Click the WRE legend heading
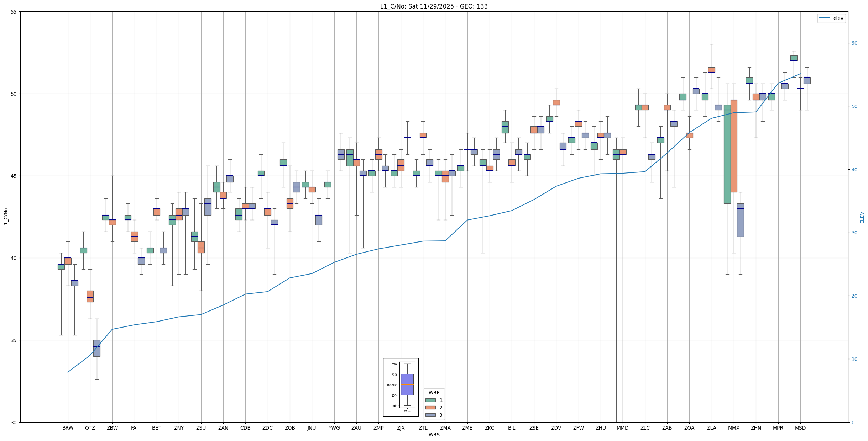Viewport: 868px width, 441px height. [x=434, y=393]
